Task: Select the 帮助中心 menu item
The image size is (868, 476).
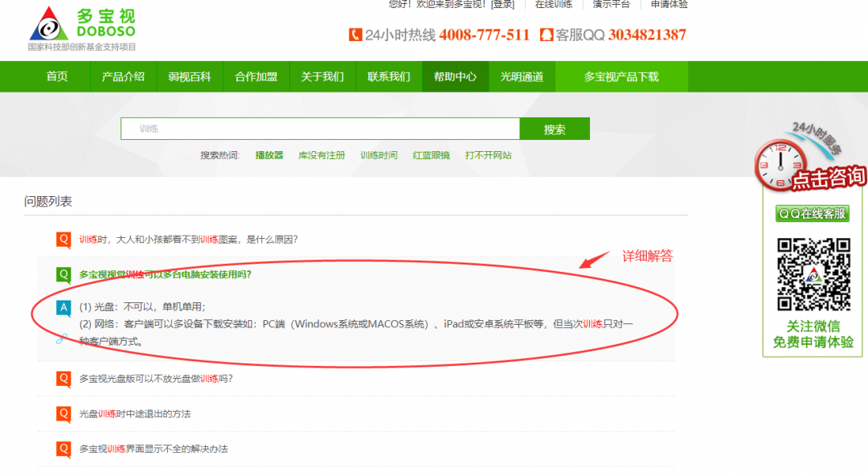Action: [455, 76]
